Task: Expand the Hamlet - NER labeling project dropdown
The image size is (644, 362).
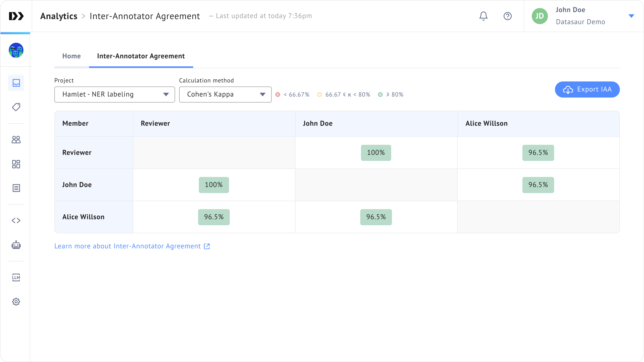Action: point(115,94)
